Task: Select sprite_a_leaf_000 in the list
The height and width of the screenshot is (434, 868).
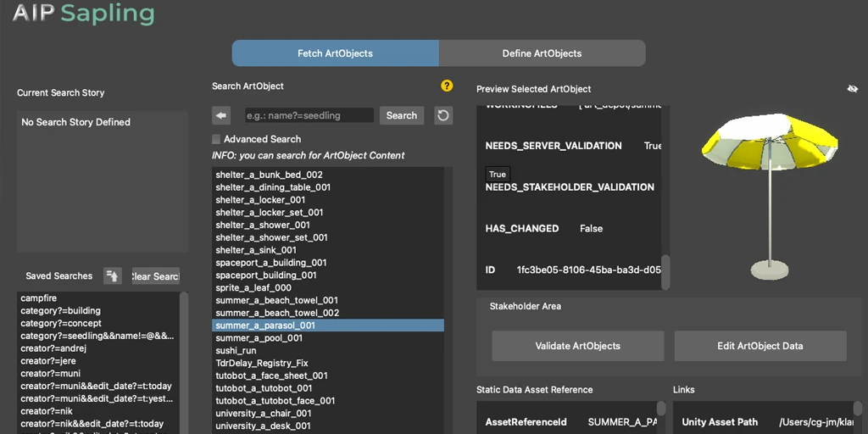Action: click(328, 288)
